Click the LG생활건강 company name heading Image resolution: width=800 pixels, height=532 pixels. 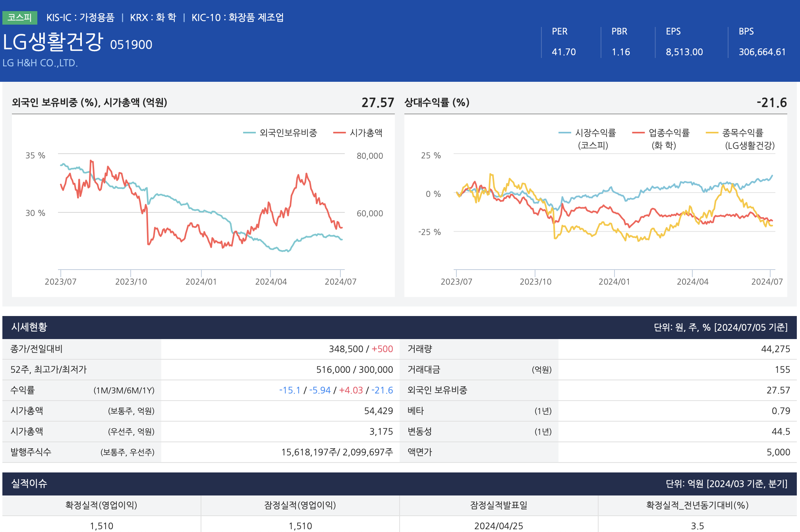point(53,42)
